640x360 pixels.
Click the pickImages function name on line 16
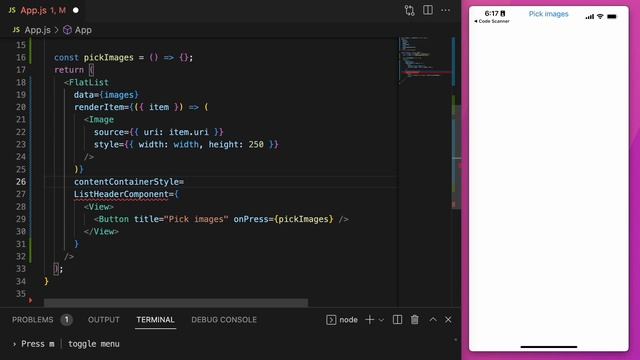[109, 58]
